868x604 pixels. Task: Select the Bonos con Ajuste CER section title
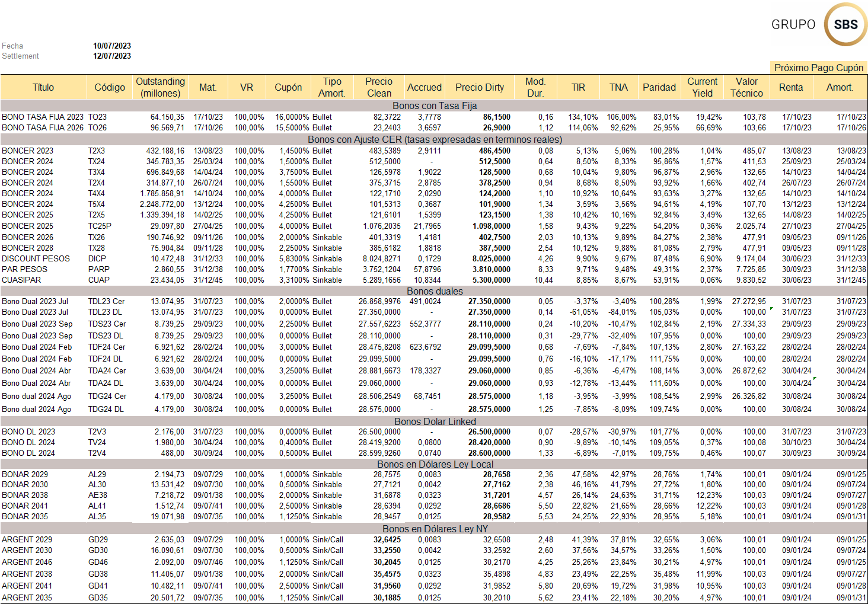(x=435, y=139)
